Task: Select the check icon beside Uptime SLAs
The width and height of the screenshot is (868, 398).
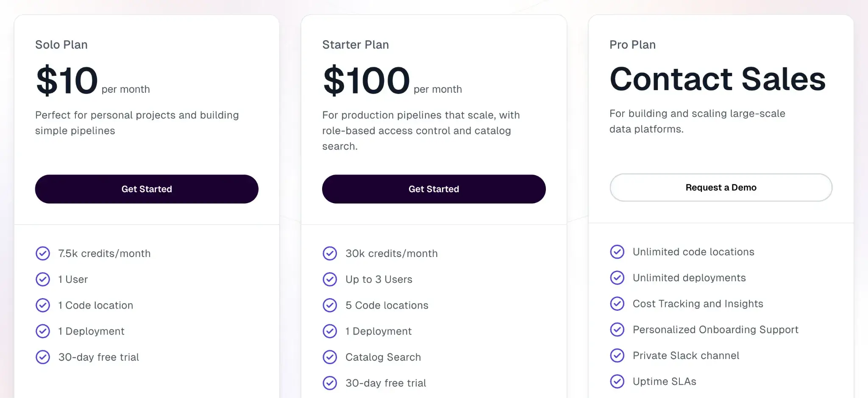Action: tap(617, 381)
